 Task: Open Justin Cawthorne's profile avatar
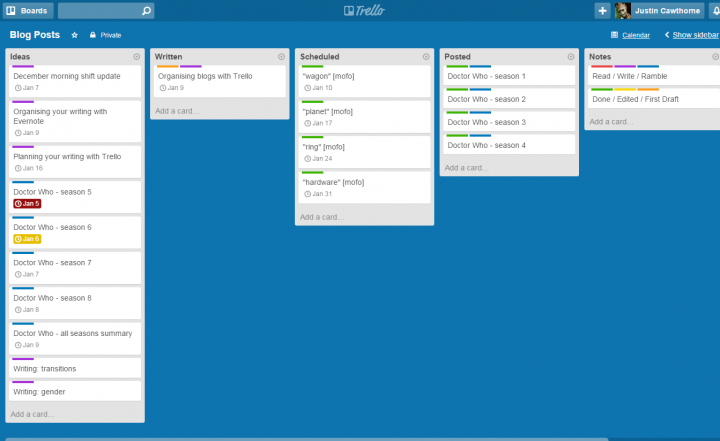pyautogui.click(x=623, y=11)
